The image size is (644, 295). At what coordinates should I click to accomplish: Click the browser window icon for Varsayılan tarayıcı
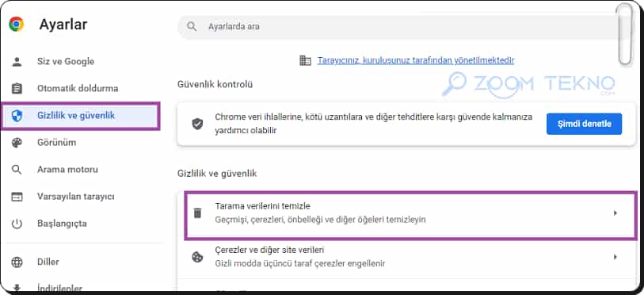17,197
